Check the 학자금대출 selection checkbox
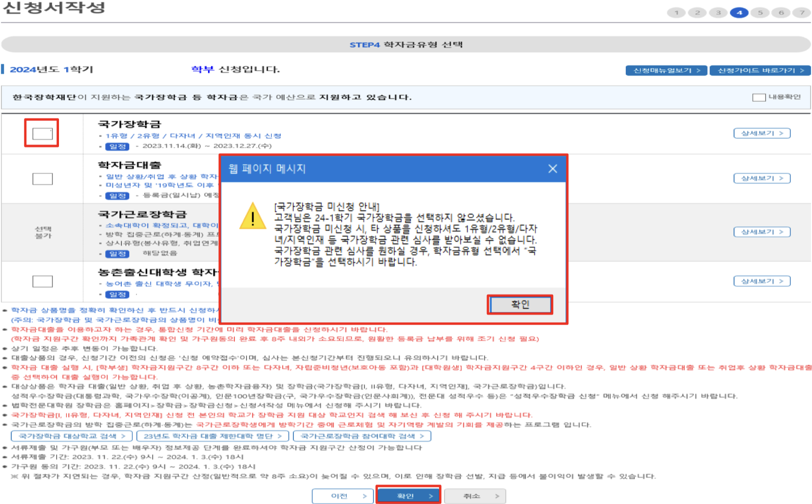This screenshot has height=504, width=812. (x=41, y=178)
